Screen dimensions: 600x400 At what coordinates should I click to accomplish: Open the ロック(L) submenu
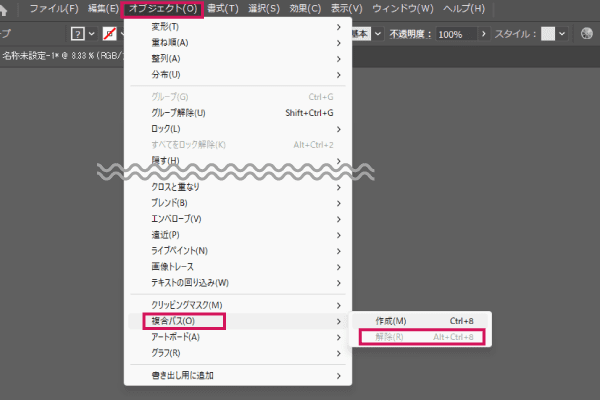click(238, 129)
